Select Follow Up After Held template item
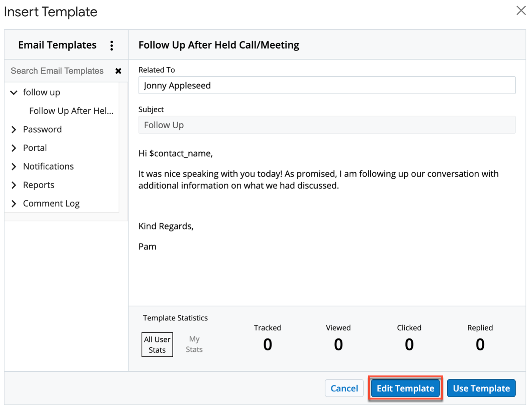Screen dimensions: 532x410 [x=71, y=111]
